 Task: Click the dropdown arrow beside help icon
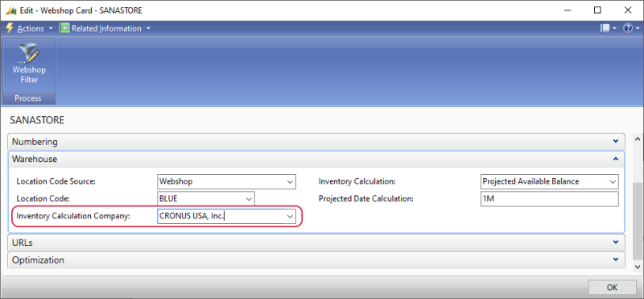pyautogui.click(x=637, y=28)
